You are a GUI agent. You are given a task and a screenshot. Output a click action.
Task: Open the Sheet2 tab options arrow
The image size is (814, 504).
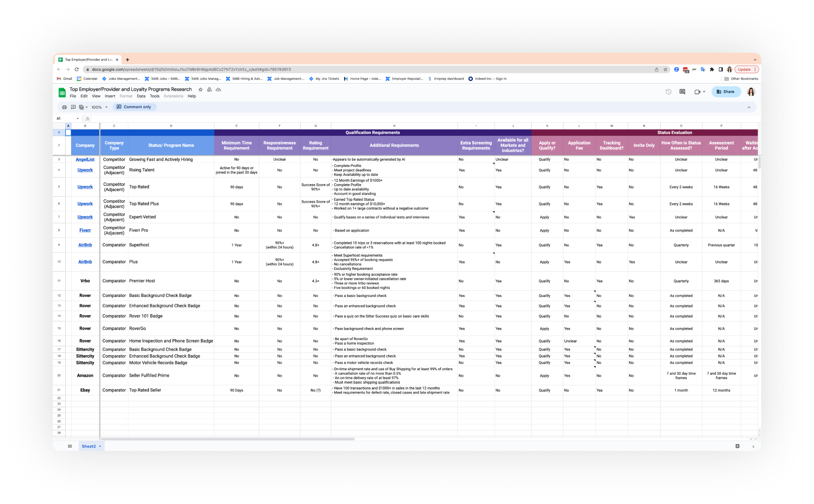[100, 446]
